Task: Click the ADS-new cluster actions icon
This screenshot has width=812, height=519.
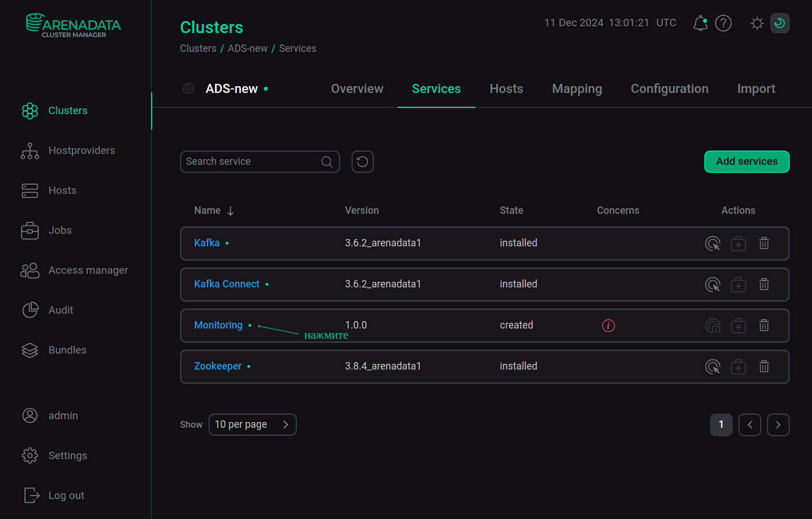Action: pyautogui.click(x=189, y=89)
